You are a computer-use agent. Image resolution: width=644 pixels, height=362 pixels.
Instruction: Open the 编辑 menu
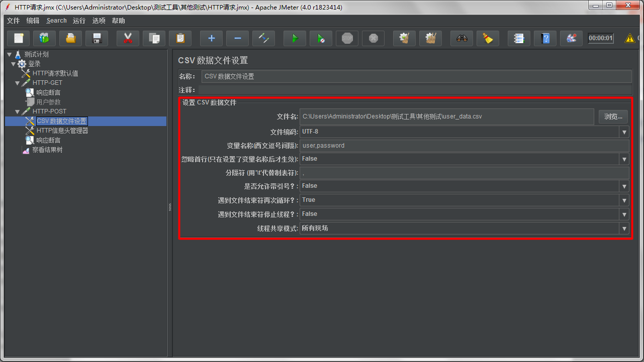click(33, 21)
